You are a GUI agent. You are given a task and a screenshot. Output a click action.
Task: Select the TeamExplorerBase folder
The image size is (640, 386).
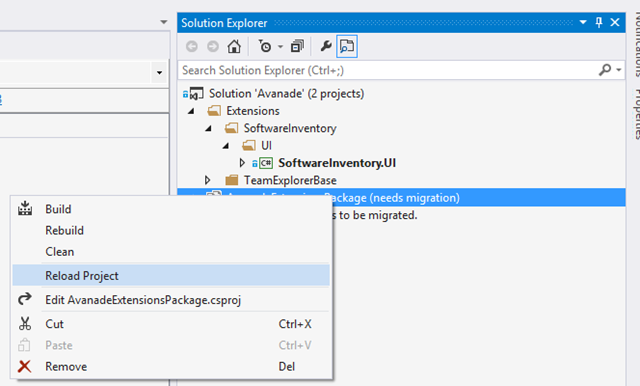(x=290, y=180)
